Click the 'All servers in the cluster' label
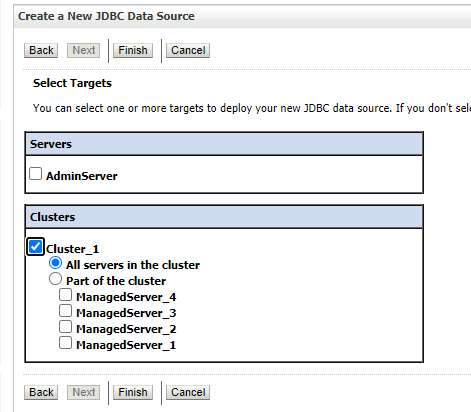This screenshot has height=412, width=471. pyautogui.click(x=133, y=265)
